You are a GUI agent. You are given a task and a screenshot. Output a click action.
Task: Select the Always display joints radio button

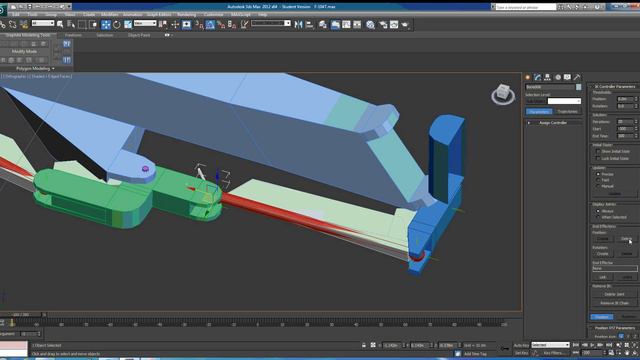tap(598, 211)
